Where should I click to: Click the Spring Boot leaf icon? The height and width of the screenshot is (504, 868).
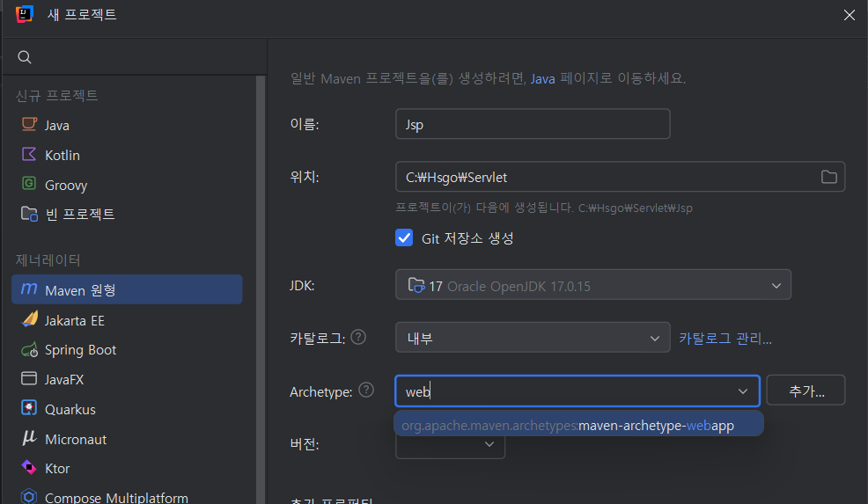coord(29,350)
